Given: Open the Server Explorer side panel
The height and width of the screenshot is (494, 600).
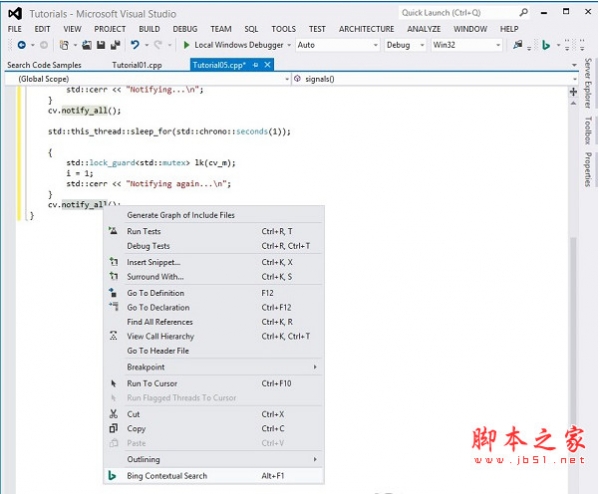Looking at the screenshot, I should 588,83.
